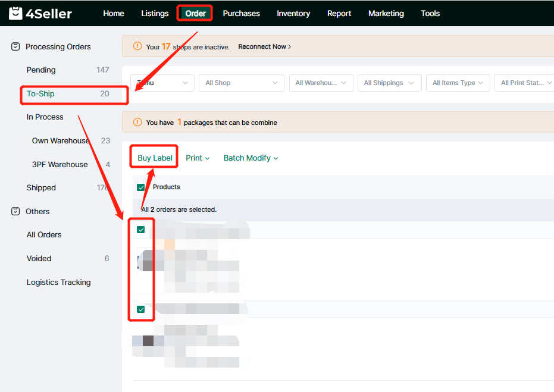Viewport: 554px width, 392px height.
Task: Open the Order menu tab
Action: pos(195,13)
